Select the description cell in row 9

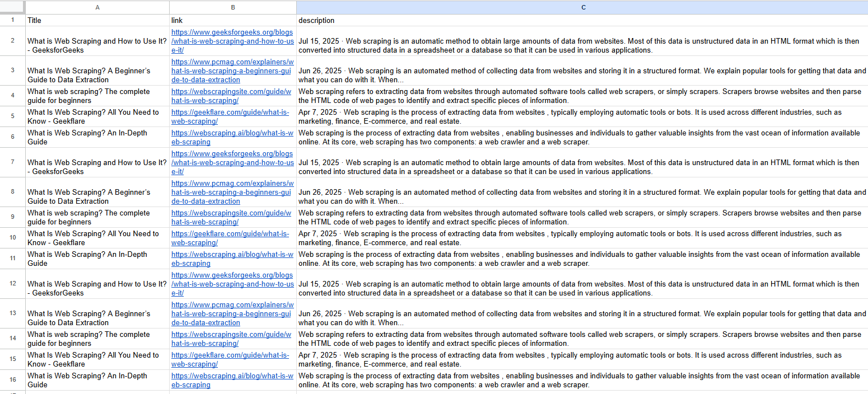[582, 217]
